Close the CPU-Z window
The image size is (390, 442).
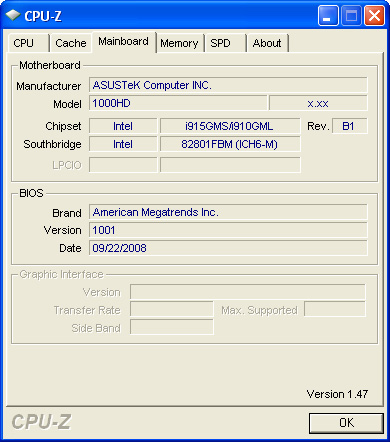point(374,16)
